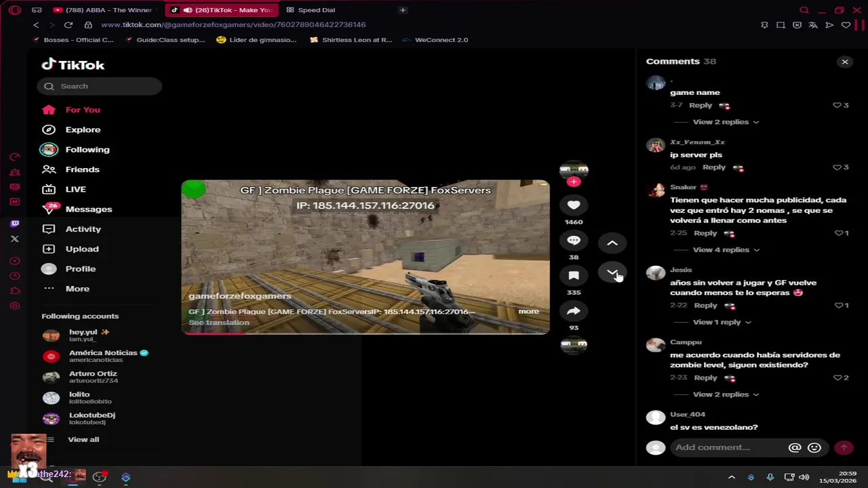The height and width of the screenshot is (488, 868).
Task: Like the 'ip server pls' comment
Action: [837, 167]
